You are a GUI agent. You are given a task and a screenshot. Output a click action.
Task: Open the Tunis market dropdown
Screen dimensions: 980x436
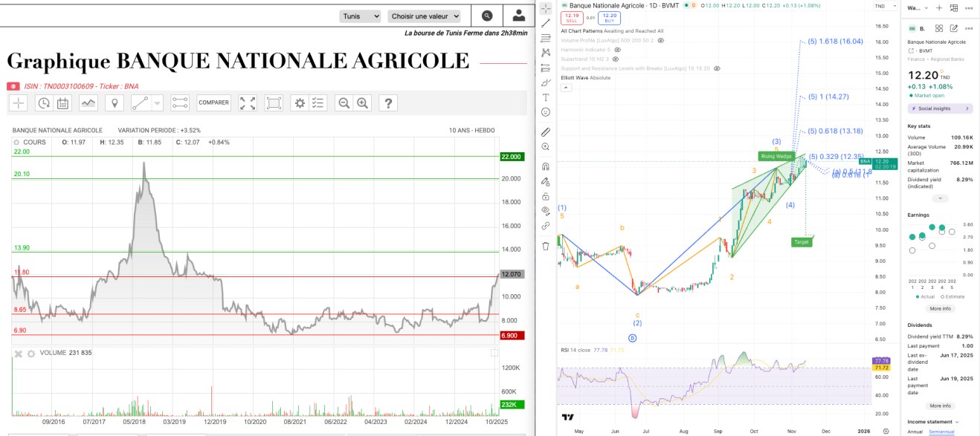click(x=360, y=16)
